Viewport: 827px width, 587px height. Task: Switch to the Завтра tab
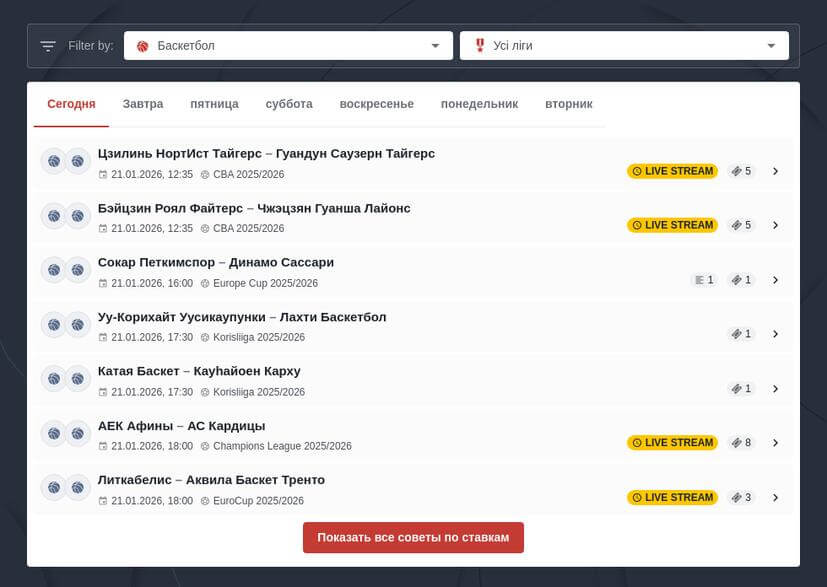click(143, 103)
